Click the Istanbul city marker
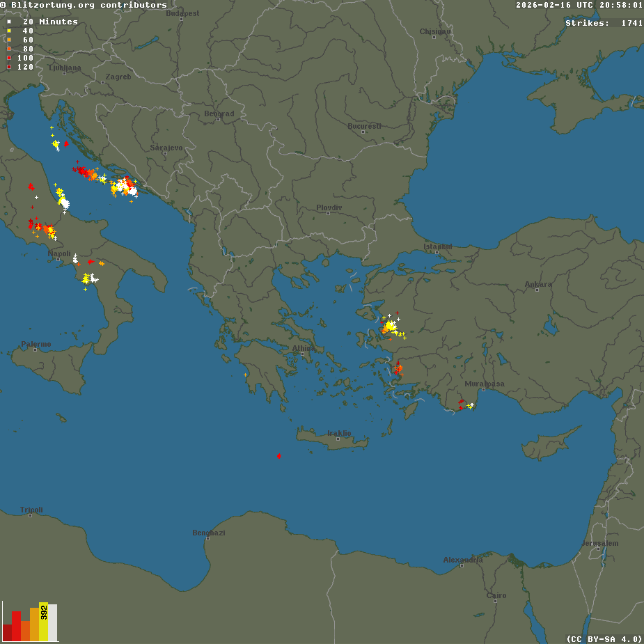The width and height of the screenshot is (644, 644). 437,252
